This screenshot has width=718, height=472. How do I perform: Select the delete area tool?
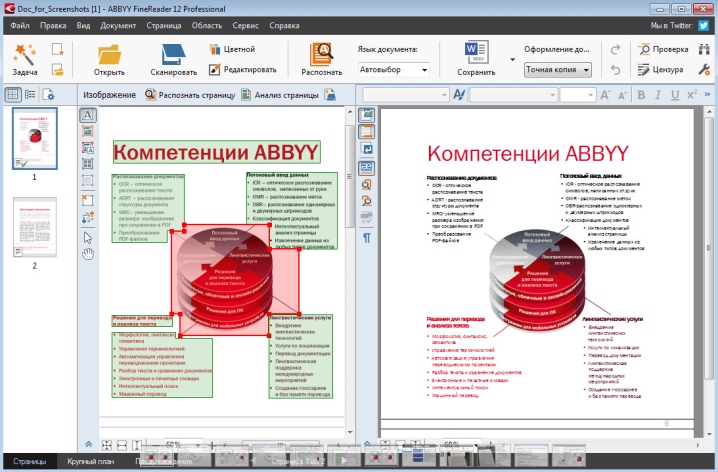pyautogui.click(x=87, y=200)
